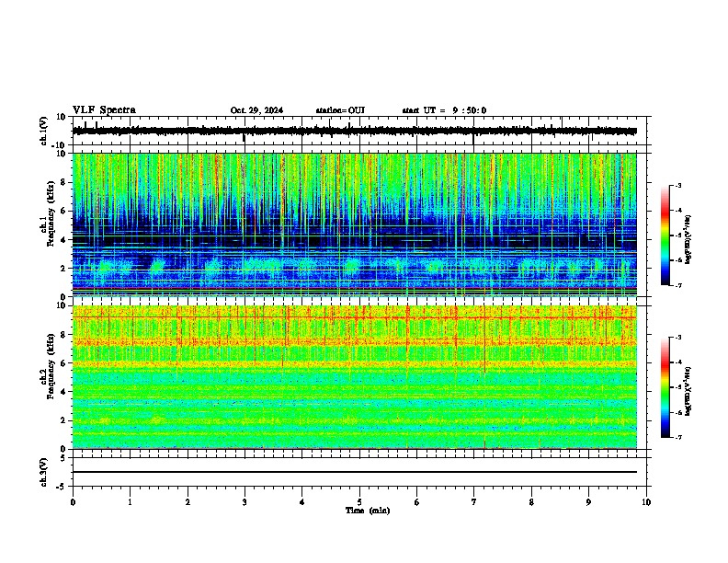Click the ch.1 voltage waveform trace
Viewport: 728px width, 563px height.
(355, 132)
